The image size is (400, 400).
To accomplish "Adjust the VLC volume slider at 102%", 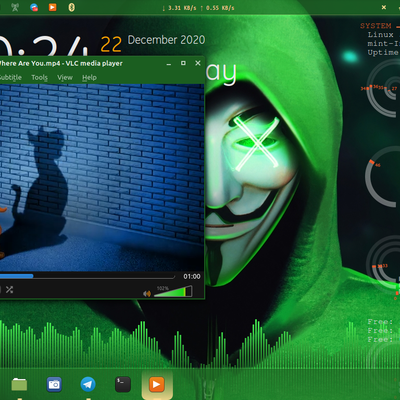I will pyautogui.click(x=173, y=291).
